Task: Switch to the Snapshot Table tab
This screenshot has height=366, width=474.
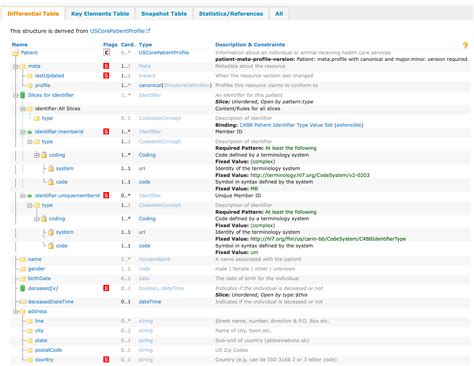Action: (164, 14)
